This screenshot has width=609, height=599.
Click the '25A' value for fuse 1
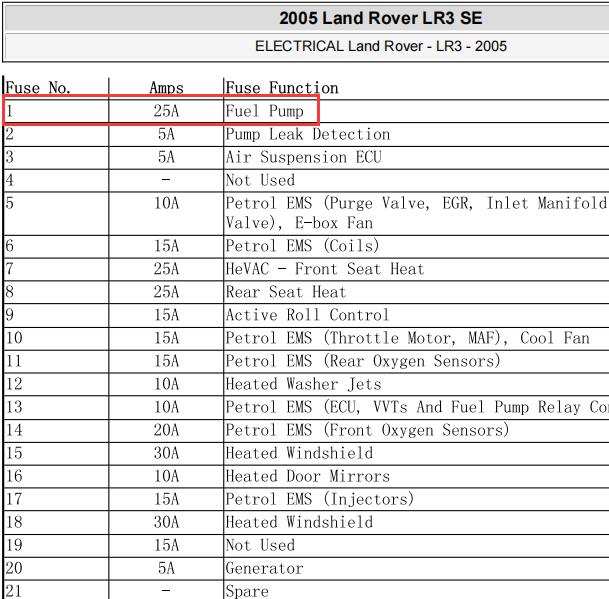166,111
